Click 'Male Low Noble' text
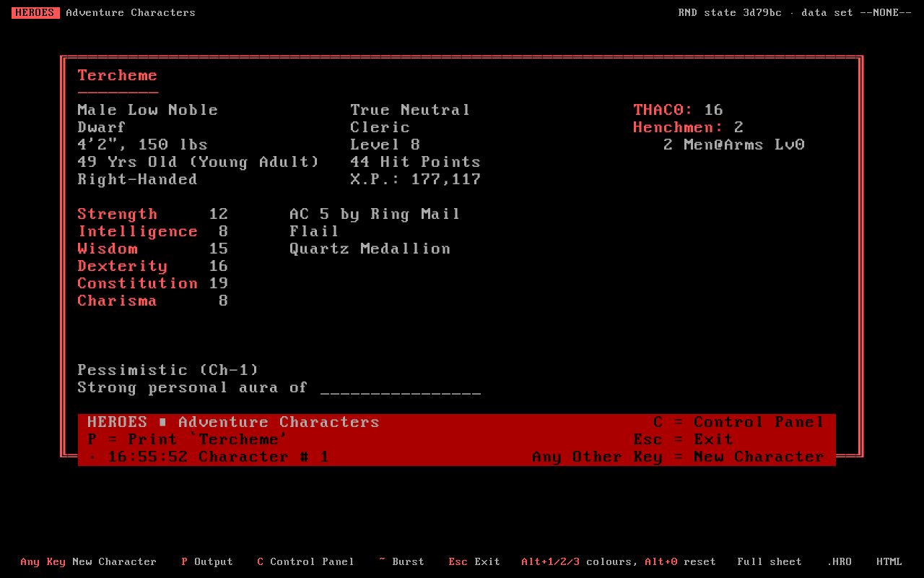 pos(148,110)
